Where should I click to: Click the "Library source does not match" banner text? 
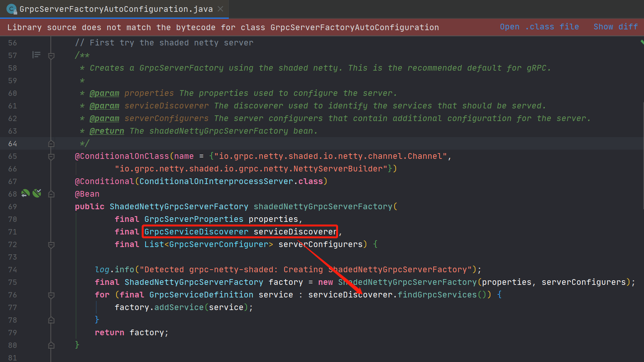[x=223, y=27]
